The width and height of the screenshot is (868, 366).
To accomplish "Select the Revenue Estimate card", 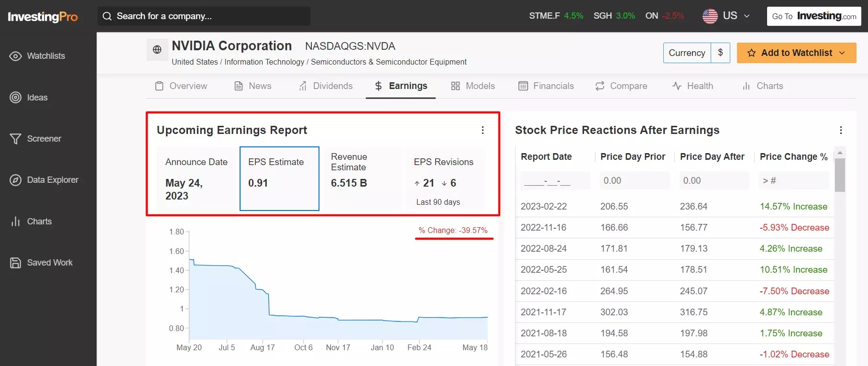I will (x=362, y=178).
